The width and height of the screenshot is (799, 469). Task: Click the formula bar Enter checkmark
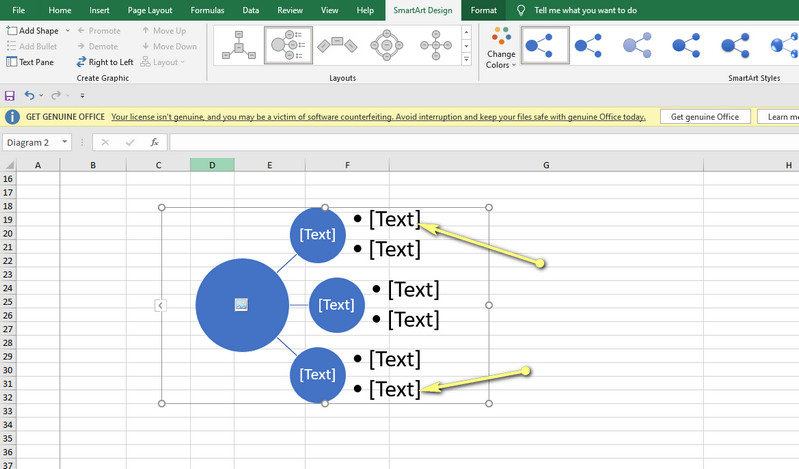[x=130, y=142]
